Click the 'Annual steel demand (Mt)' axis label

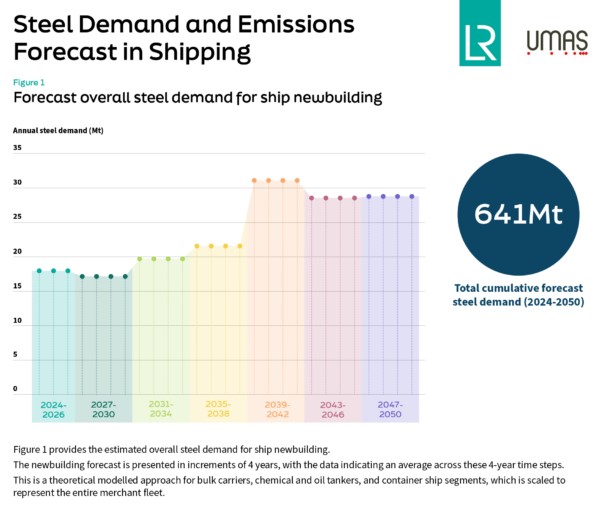tap(58, 131)
